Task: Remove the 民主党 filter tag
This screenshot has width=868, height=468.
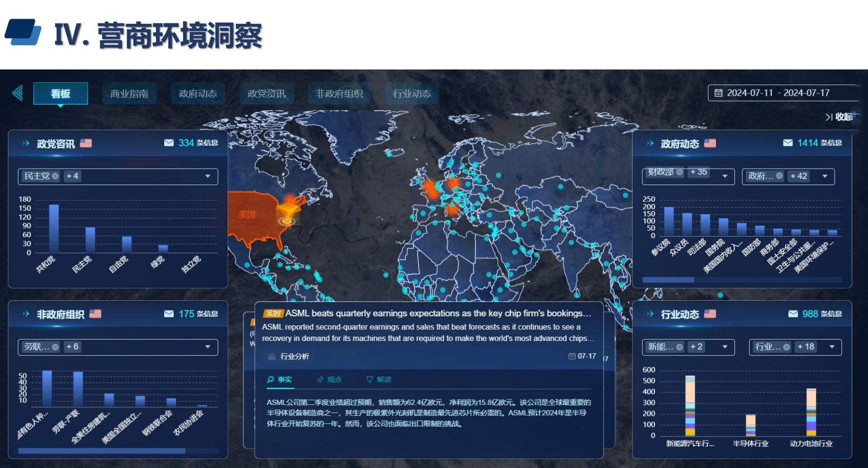Action: tap(55, 176)
